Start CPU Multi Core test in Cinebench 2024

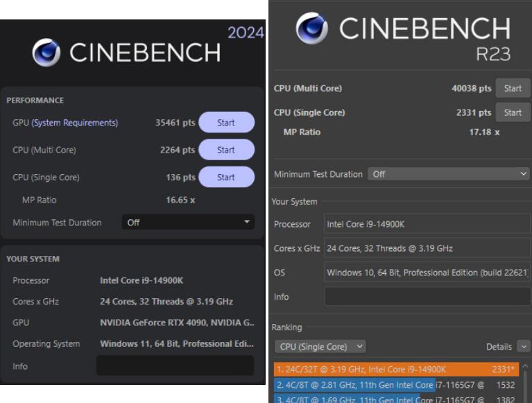pyautogui.click(x=226, y=150)
